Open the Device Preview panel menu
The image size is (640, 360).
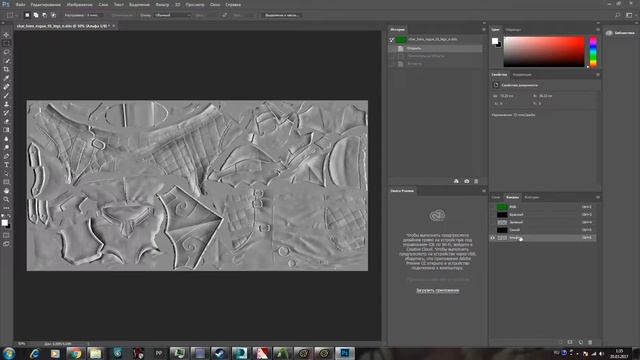[484, 191]
